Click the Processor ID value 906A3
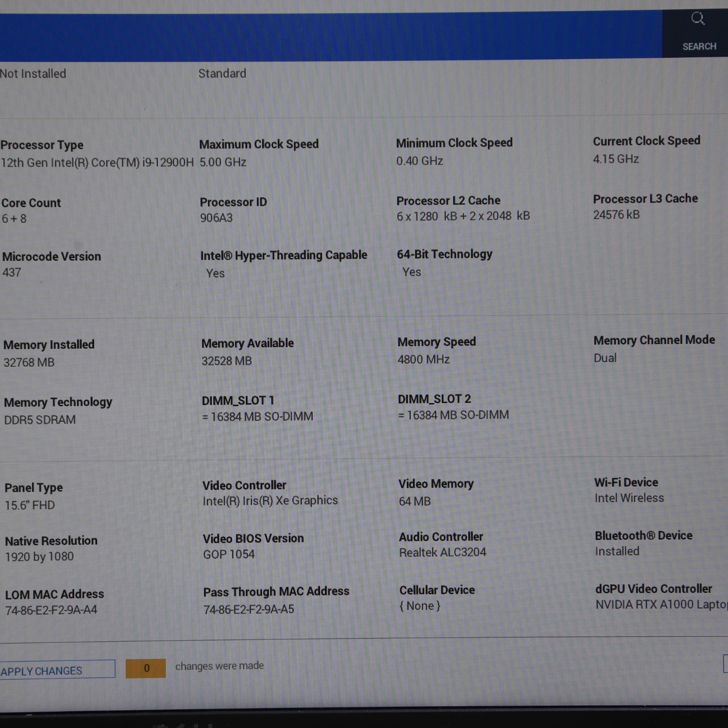The width and height of the screenshot is (728, 728). pos(216,217)
